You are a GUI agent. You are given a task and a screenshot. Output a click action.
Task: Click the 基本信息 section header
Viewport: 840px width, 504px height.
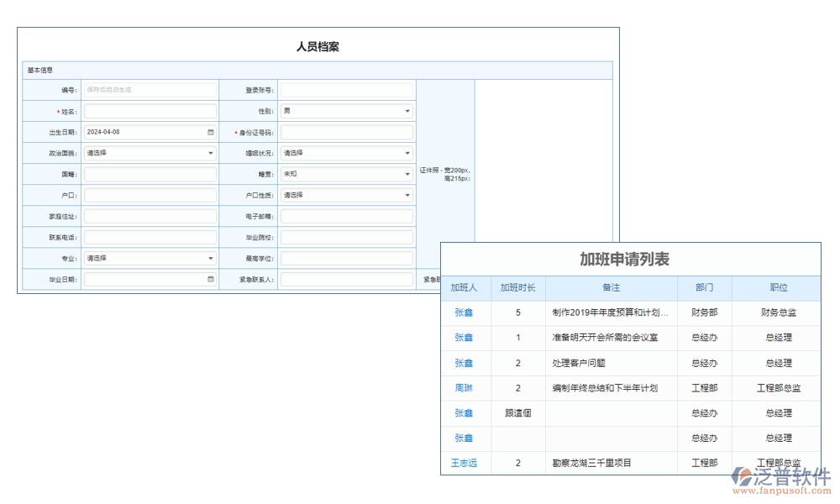click(x=42, y=70)
